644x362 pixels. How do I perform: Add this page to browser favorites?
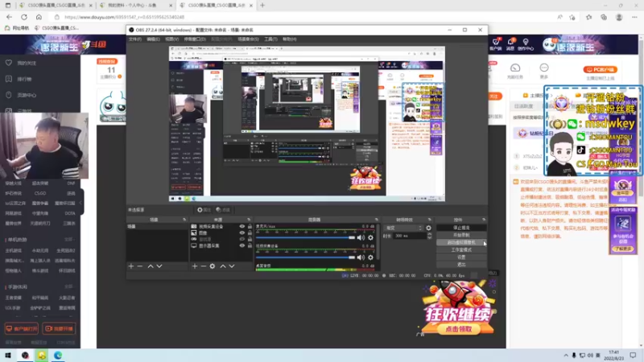572,17
